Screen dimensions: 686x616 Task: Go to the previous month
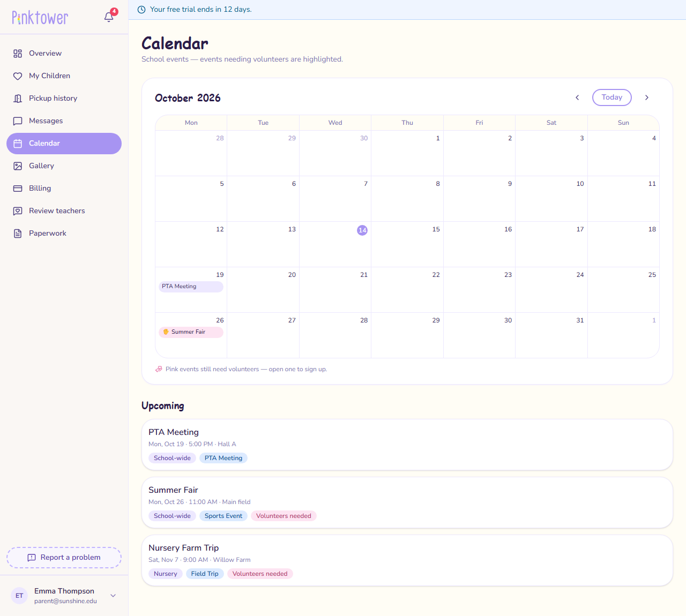pos(577,97)
